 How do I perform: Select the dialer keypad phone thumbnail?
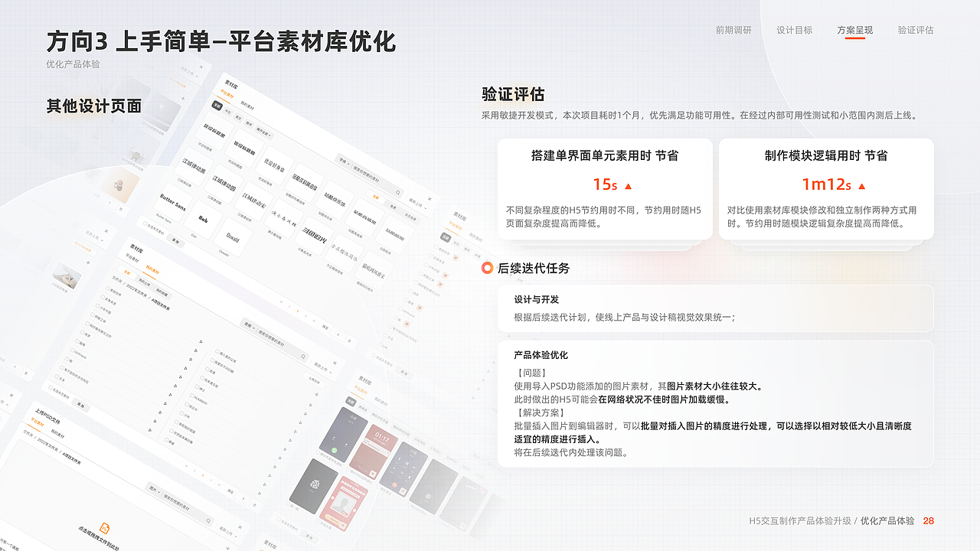pyautogui.click(x=403, y=468)
